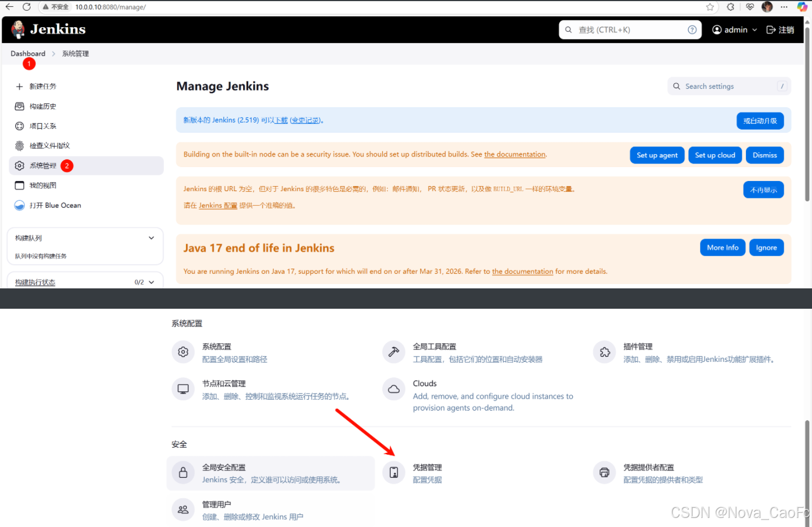This screenshot has width=812, height=527.
Task: Click lock icon for 全局安全配置
Action: point(183,473)
